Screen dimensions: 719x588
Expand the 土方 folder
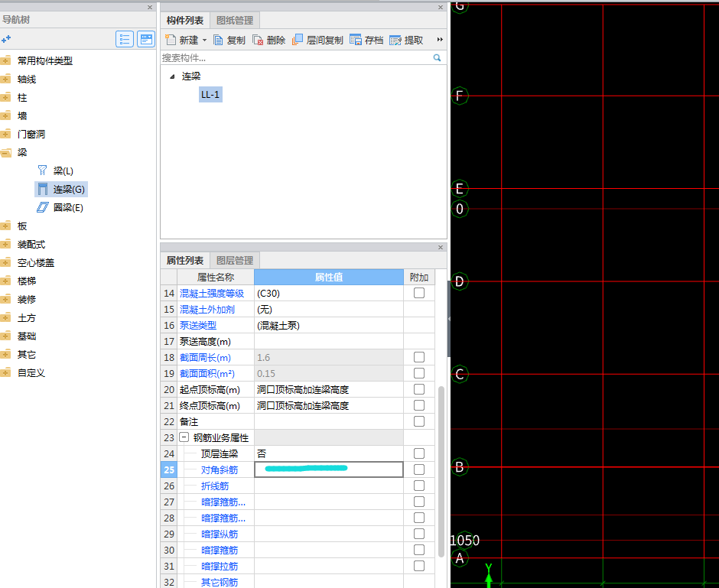(5, 317)
